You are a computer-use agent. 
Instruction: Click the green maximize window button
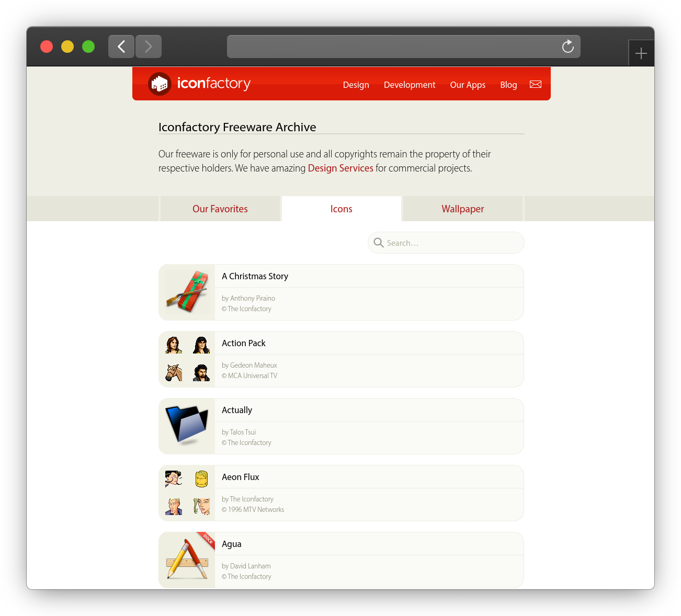(88, 47)
